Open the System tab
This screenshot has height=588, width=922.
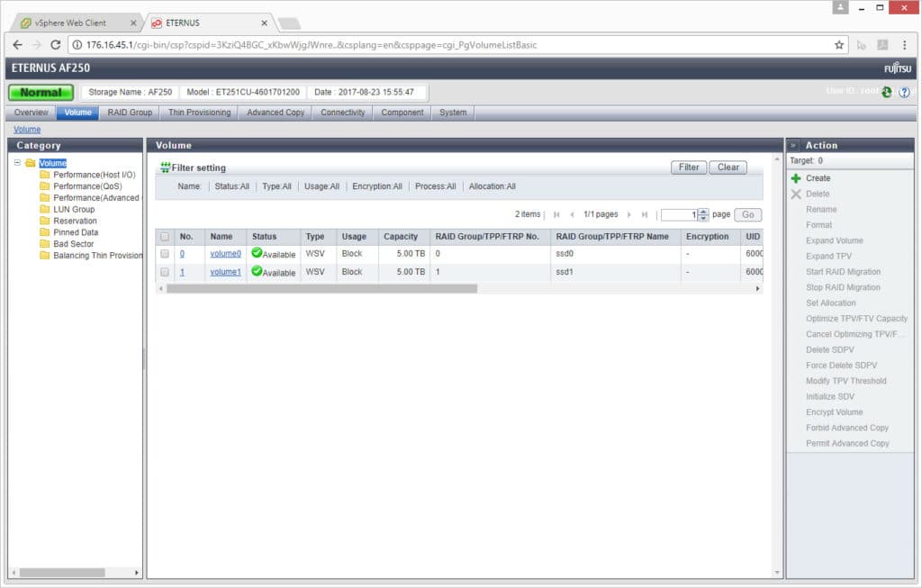pos(453,113)
